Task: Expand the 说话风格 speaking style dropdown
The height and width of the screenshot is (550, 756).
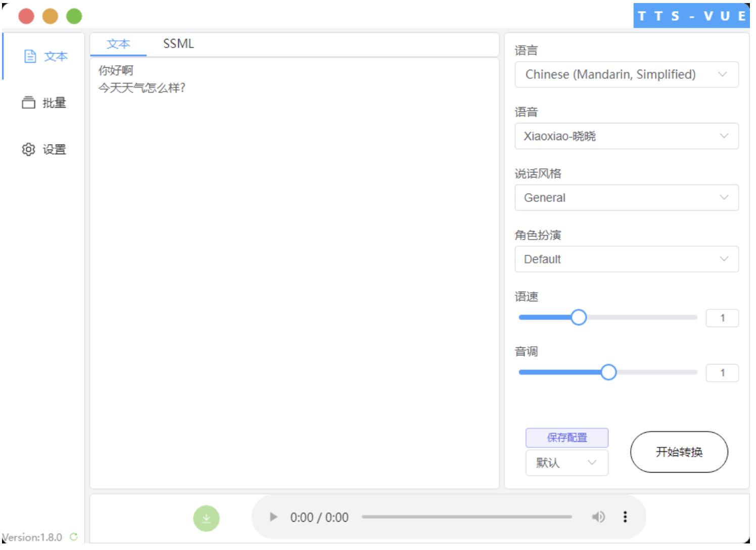Action: (626, 198)
